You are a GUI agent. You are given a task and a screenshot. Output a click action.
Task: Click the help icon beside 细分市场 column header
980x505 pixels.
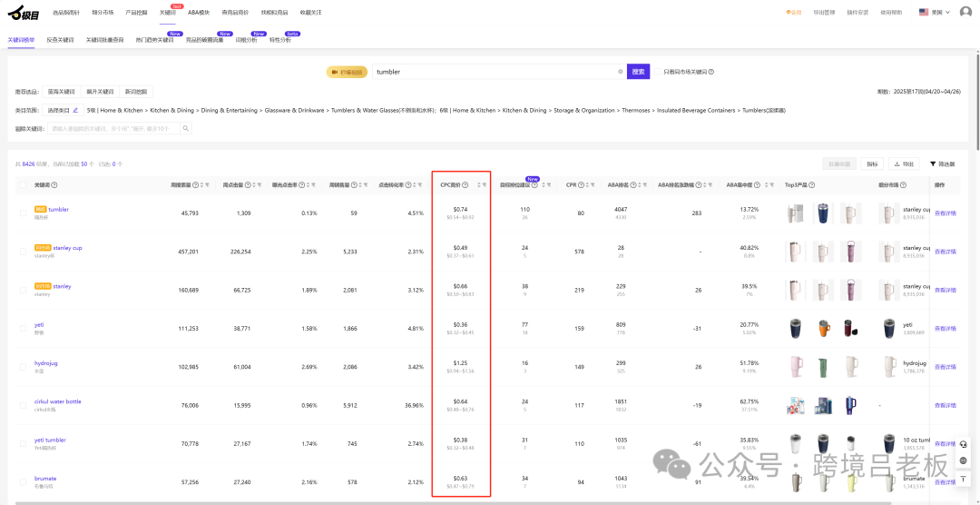pyautogui.click(x=905, y=184)
